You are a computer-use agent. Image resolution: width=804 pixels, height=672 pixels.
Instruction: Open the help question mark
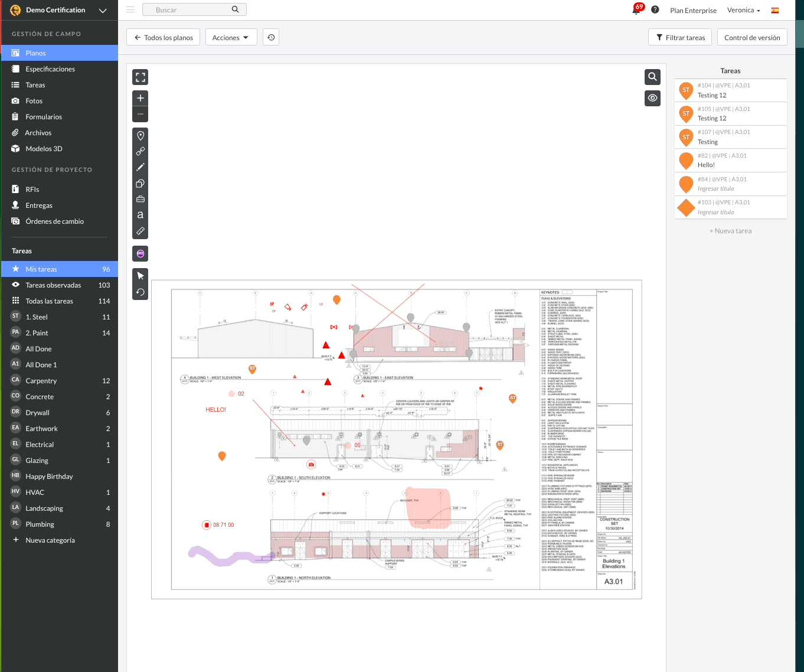(x=655, y=9)
